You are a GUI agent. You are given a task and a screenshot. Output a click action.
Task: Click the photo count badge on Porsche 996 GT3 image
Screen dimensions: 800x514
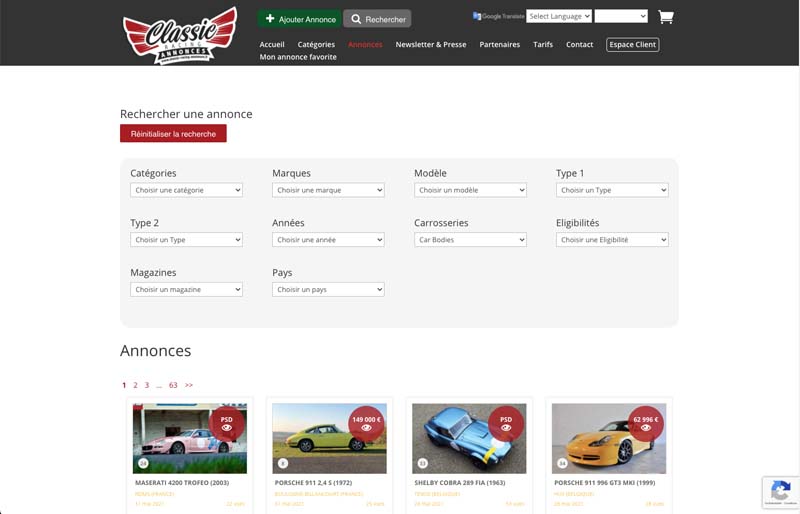(x=562, y=463)
